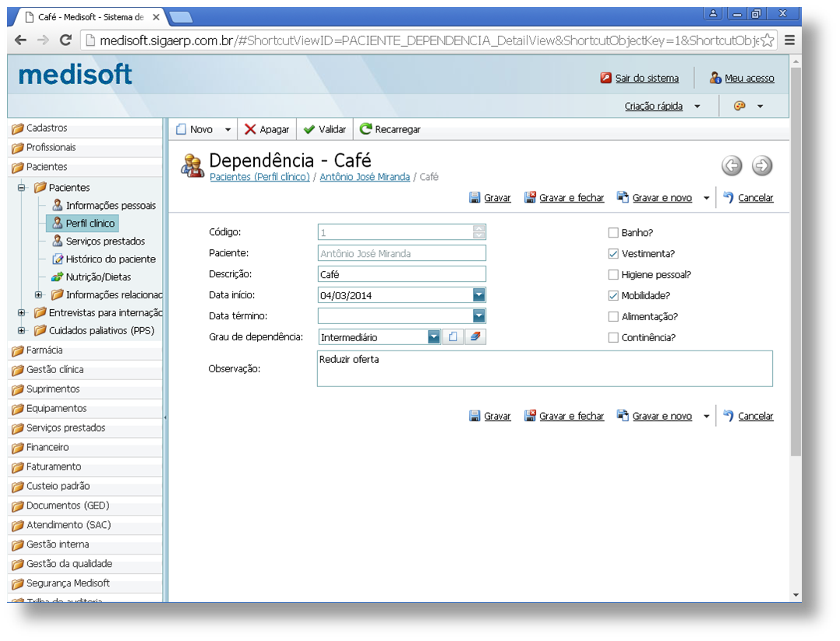Click the bottom Gravar e novo icon

[623, 416]
